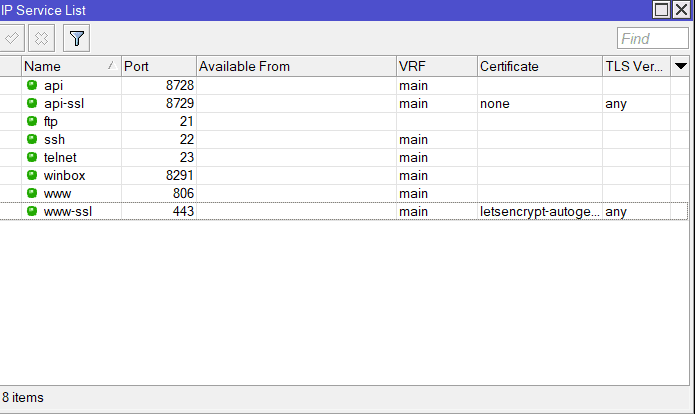Viewport: 695px width, 414px height.
Task: Click the green status icon for api
Action: 32,85
